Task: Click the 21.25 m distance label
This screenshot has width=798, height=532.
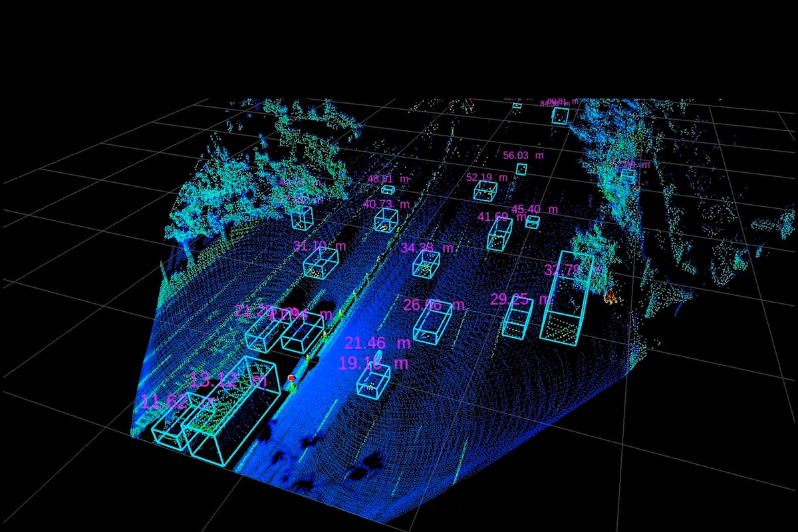Action: 254,311
